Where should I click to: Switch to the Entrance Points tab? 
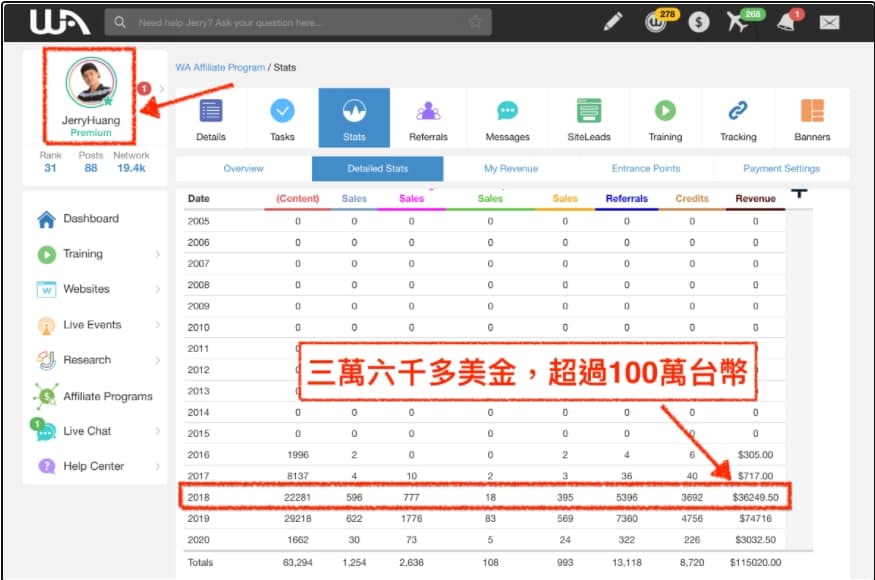(x=646, y=169)
